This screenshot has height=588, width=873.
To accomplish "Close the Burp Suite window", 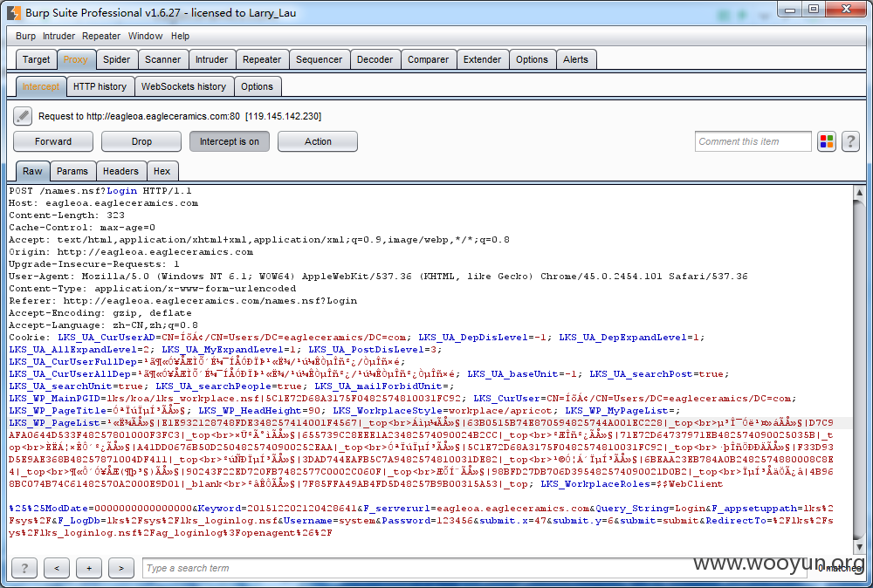I will pyautogui.click(x=846, y=9).
